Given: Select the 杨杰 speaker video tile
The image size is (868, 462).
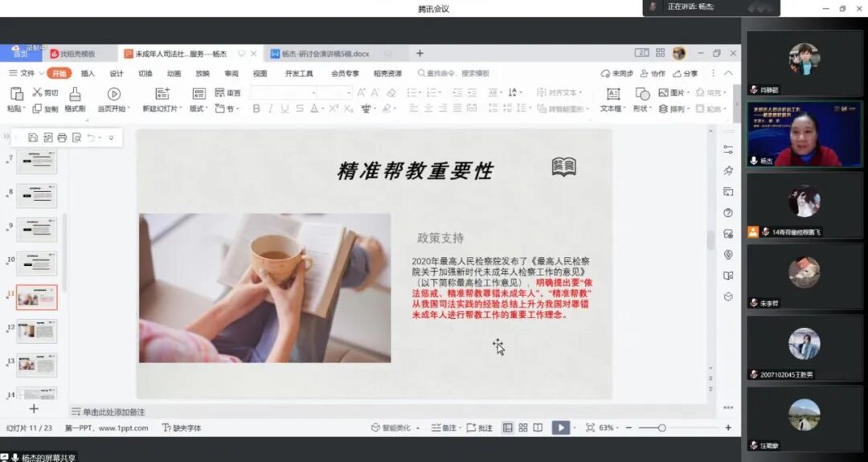Looking at the screenshot, I should 805,133.
